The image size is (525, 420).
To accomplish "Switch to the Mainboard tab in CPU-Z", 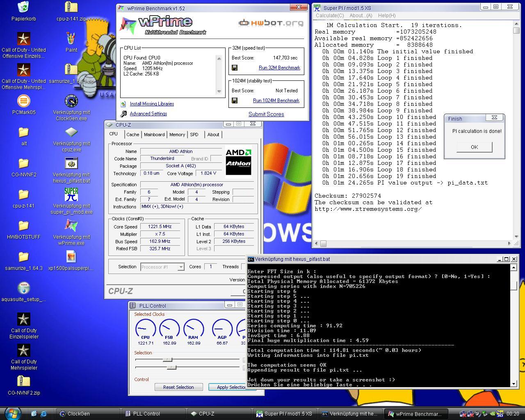I will pos(154,135).
